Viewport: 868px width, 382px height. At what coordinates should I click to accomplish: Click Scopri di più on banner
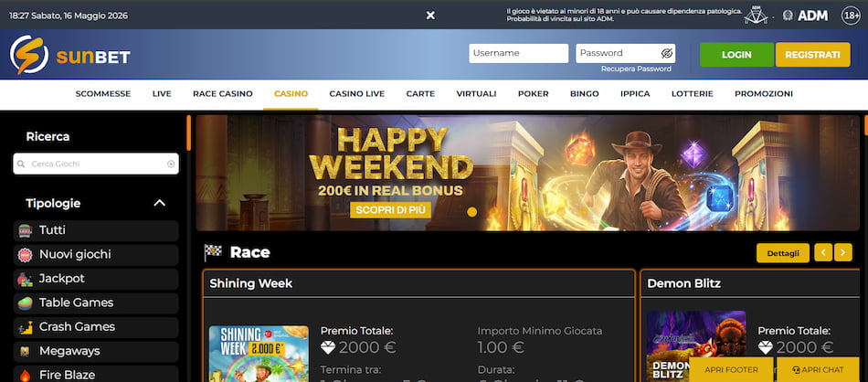(390, 210)
